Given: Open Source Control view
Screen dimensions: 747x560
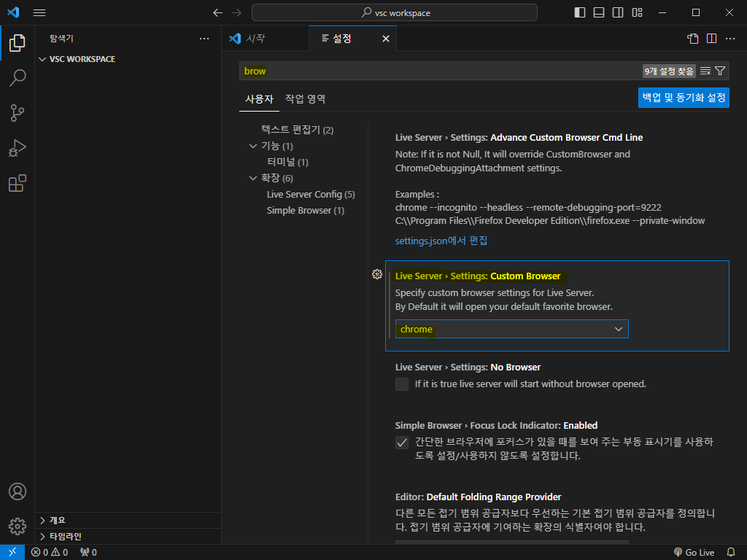Looking at the screenshot, I should 18,113.
